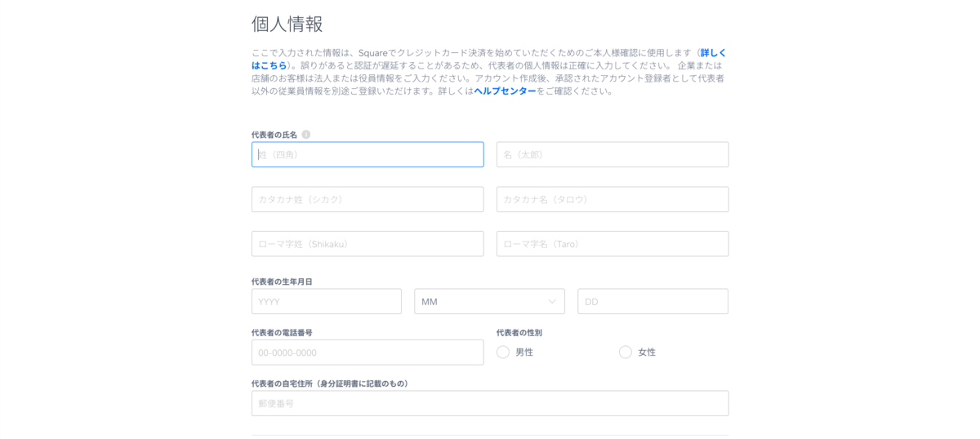This screenshot has width=980, height=439.
Task: Click the 代表者の生年月日 label
Action: pyautogui.click(x=282, y=282)
